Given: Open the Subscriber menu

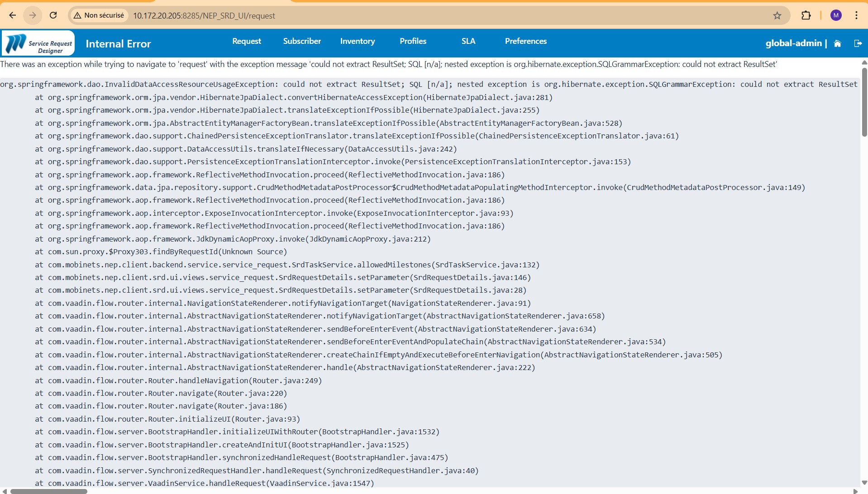Looking at the screenshot, I should 302,41.
